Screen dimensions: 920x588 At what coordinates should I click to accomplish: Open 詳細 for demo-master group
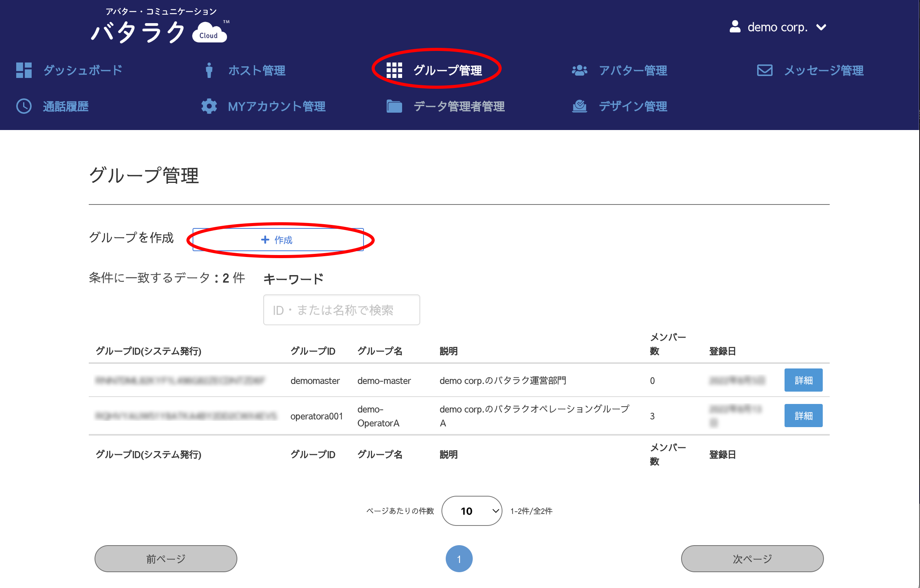tap(803, 380)
